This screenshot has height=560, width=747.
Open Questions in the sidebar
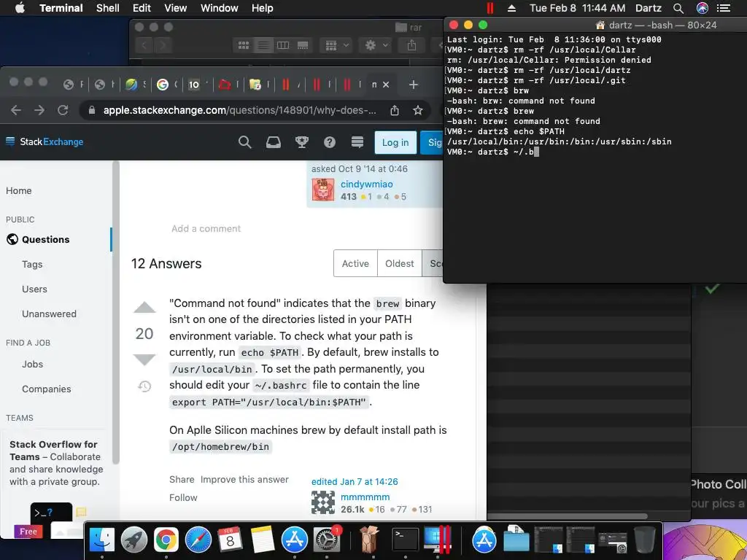click(x=46, y=239)
